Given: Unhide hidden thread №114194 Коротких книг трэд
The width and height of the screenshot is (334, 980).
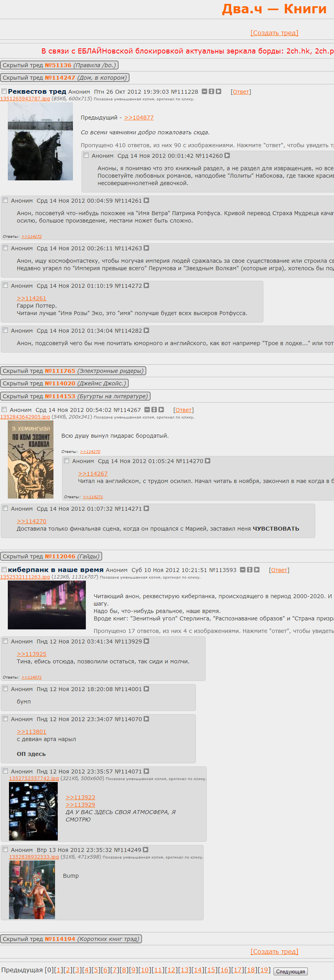Looking at the screenshot, I should pos(71,939).
